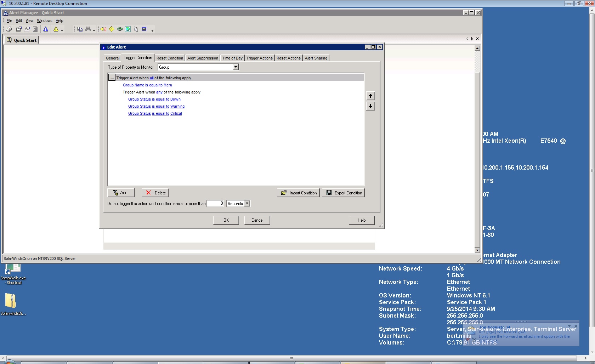The height and width of the screenshot is (364, 595).
Task: Open the Edit menu
Action: pos(19,21)
